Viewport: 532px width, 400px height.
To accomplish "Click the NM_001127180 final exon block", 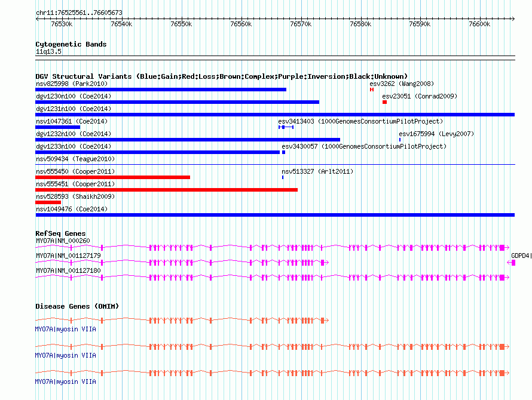I will point(502,278).
